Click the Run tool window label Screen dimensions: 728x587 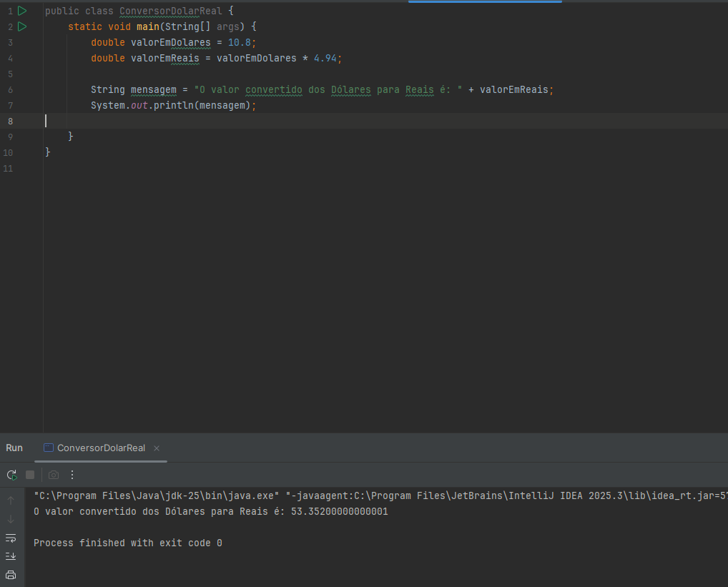coord(14,448)
